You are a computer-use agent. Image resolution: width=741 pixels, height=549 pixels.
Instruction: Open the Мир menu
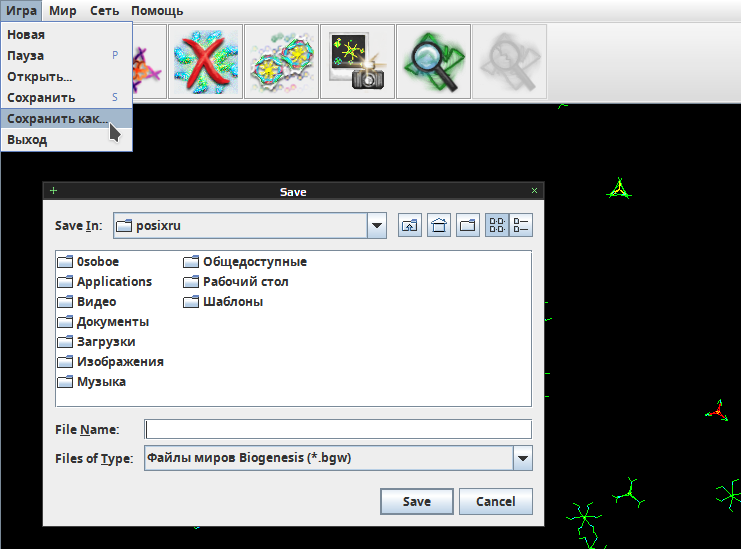(x=63, y=10)
